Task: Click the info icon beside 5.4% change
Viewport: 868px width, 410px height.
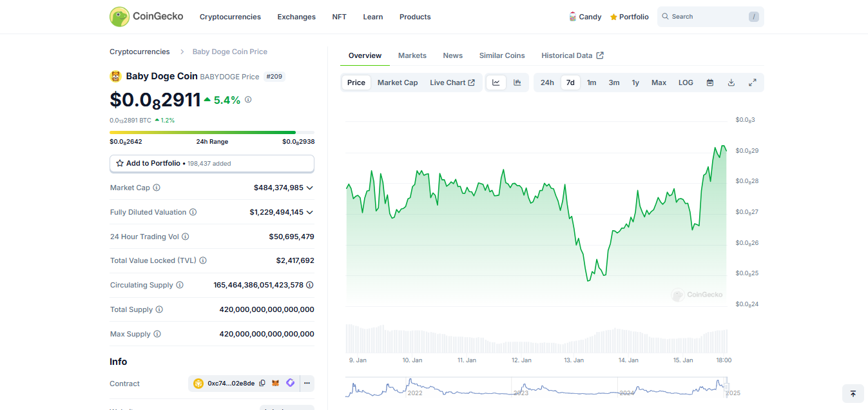Action: [248, 100]
